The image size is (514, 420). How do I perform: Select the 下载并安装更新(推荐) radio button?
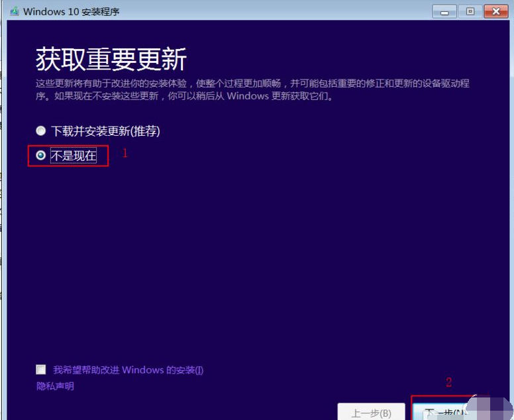(x=41, y=131)
